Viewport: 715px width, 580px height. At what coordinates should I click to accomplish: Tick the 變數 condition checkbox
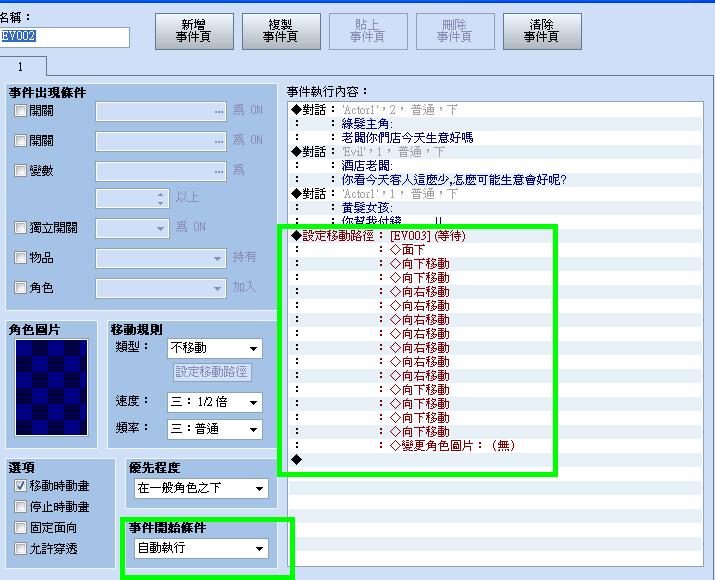tap(20, 171)
